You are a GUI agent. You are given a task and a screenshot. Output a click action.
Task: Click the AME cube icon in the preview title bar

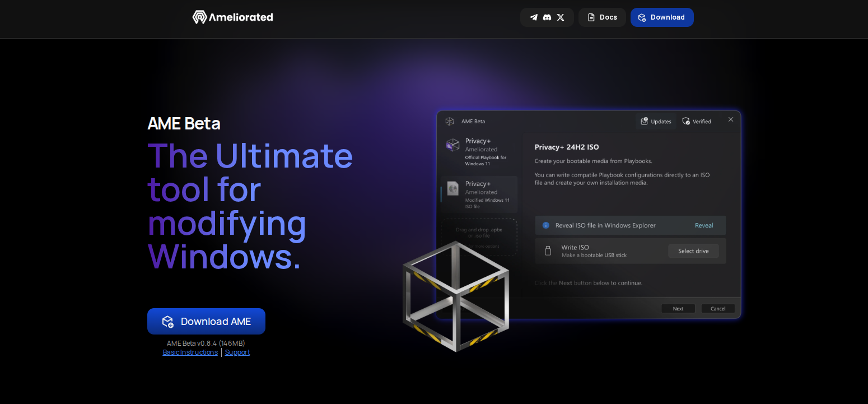(x=450, y=121)
